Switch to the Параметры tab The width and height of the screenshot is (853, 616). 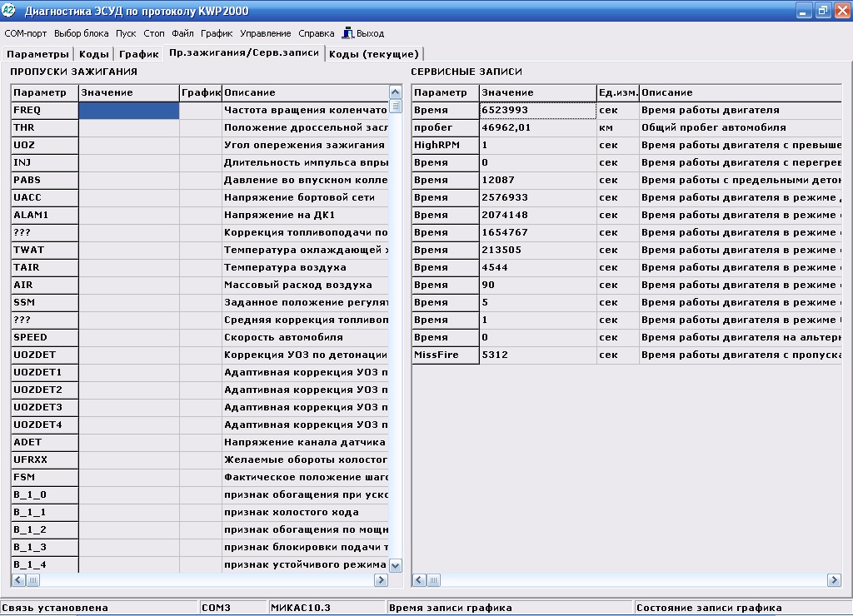click(x=37, y=54)
